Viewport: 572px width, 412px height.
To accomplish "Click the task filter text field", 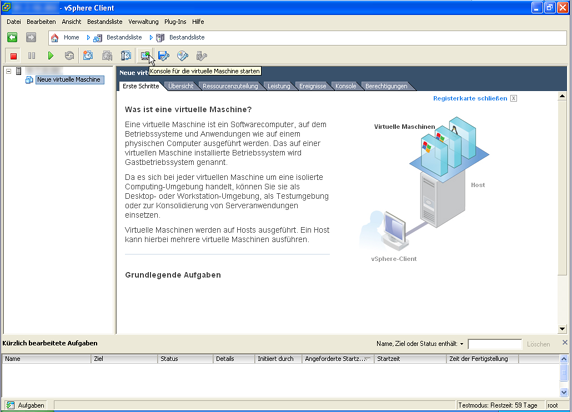I will tap(495, 344).
